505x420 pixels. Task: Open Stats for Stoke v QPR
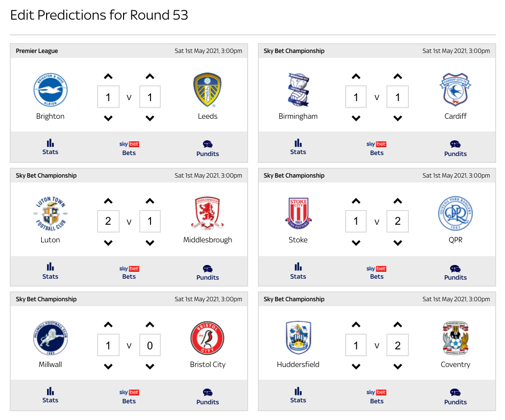[298, 271]
